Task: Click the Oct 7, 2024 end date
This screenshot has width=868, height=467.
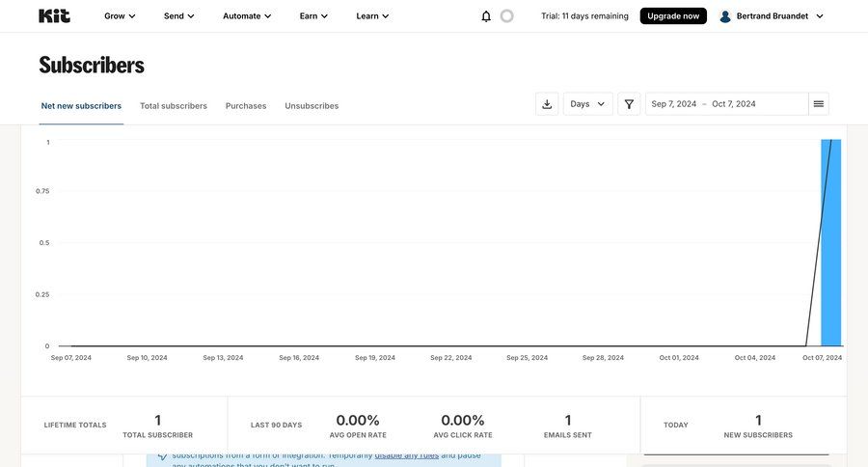Action: tap(734, 104)
